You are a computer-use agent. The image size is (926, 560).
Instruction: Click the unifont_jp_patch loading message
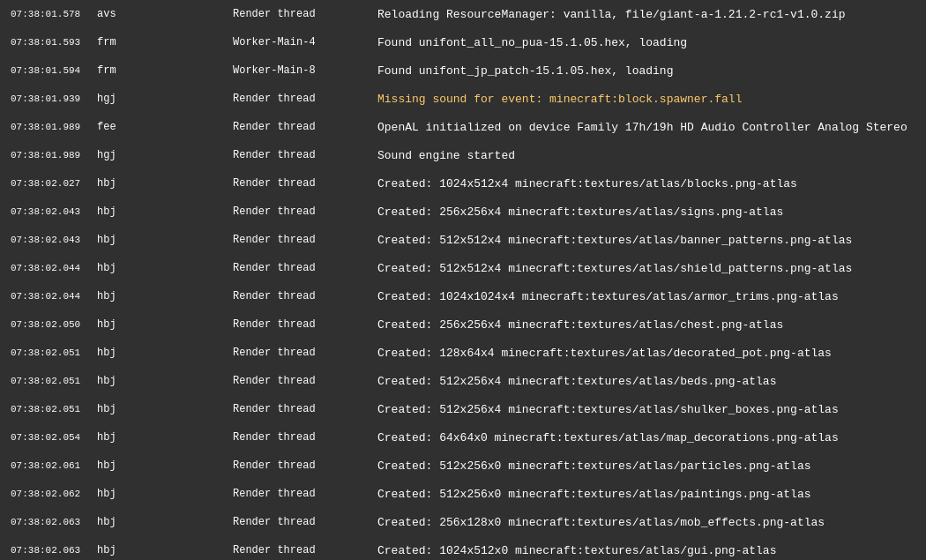click(525, 71)
